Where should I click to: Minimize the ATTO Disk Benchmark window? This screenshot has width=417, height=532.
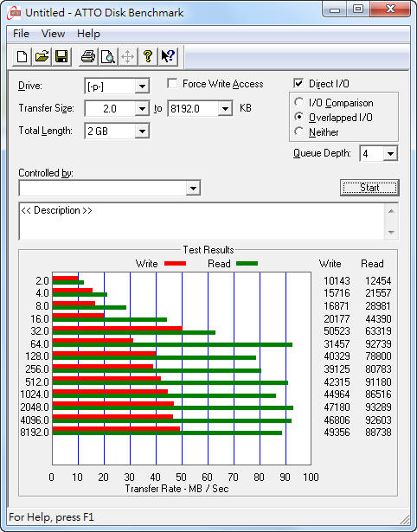335,10
